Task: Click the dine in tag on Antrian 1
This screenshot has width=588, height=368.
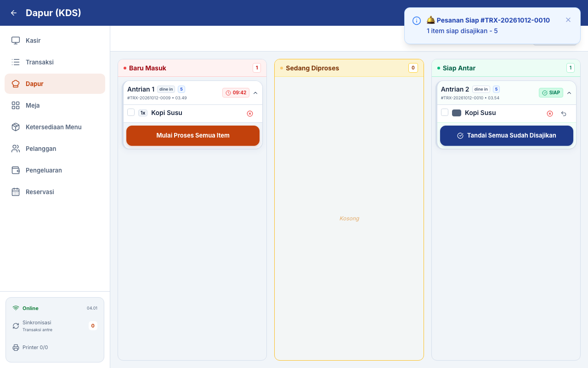Action: tap(166, 89)
